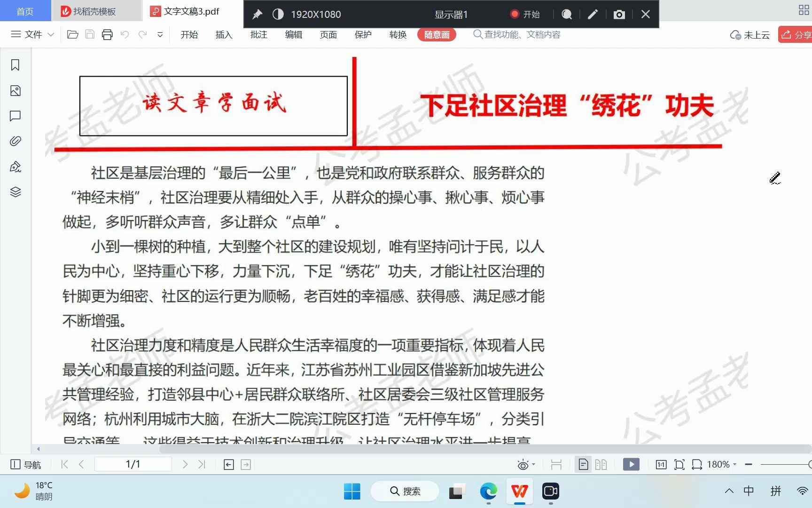The width and height of the screenshot is (812, 508).
Task: Expand the quick access toolbar dropdown
Action: tap(160, 34)
